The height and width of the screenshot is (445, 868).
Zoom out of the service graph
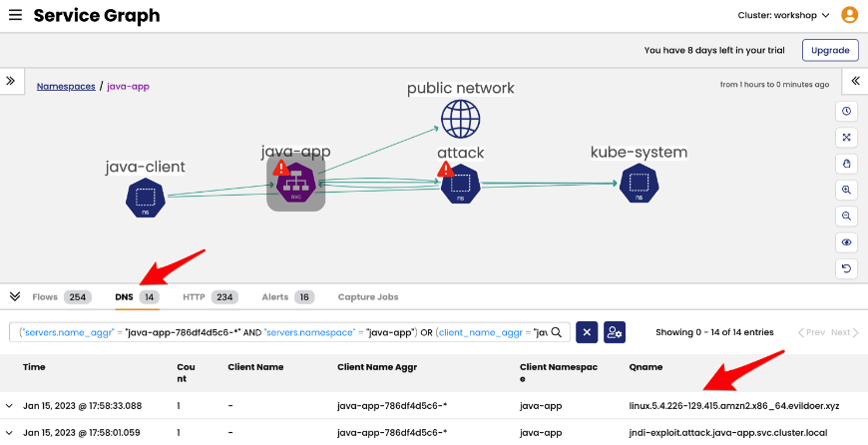click(846, 216)
